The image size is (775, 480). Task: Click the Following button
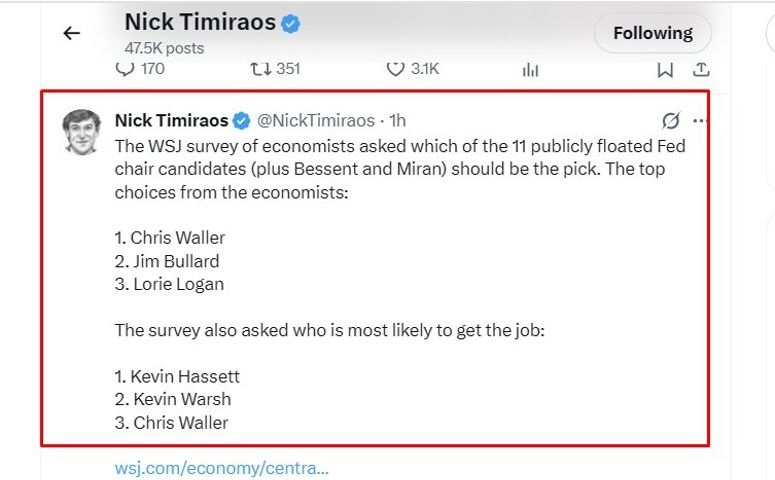[652, 33]
